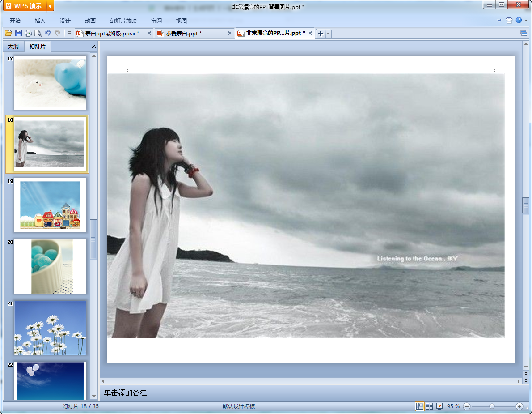Select slide 19 thumbnail with colorful houses
Viewport: 532px width, 414px height.
pyautogui.click(x=50, y=205)
